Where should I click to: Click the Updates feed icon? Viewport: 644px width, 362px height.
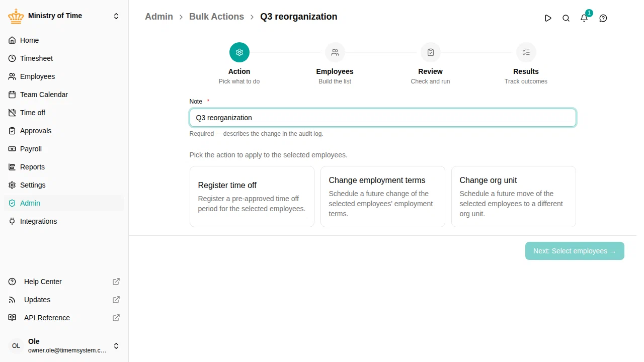click(x=12, y=300)
